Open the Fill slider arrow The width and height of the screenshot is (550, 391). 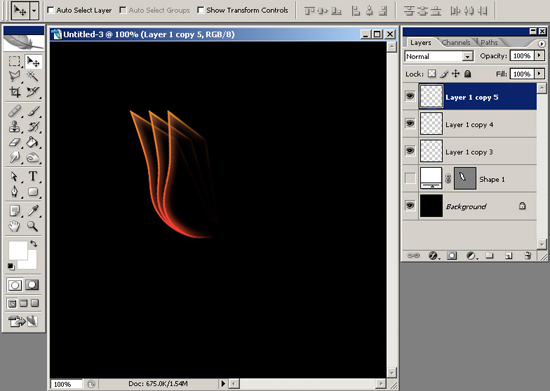point(539,74)
